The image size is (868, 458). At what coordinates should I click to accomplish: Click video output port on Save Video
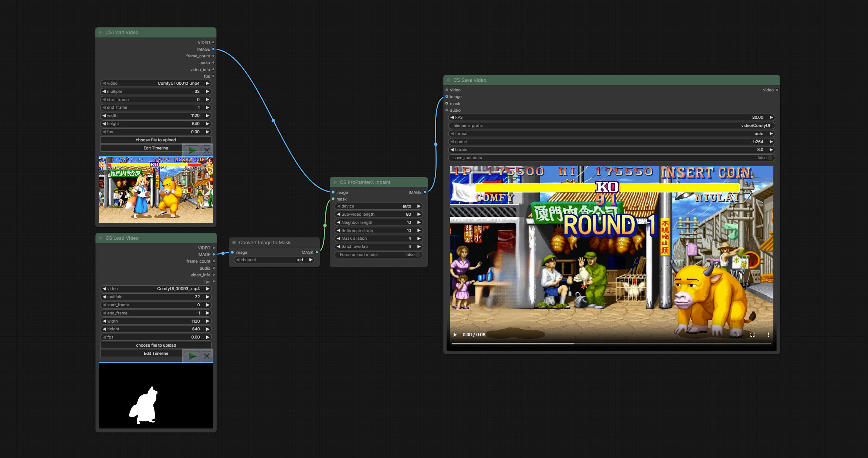pos(777,90)
